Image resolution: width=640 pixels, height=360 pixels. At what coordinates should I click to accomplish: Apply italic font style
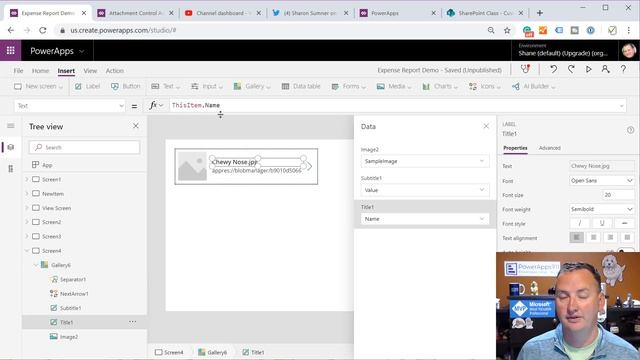coord(580,223)
